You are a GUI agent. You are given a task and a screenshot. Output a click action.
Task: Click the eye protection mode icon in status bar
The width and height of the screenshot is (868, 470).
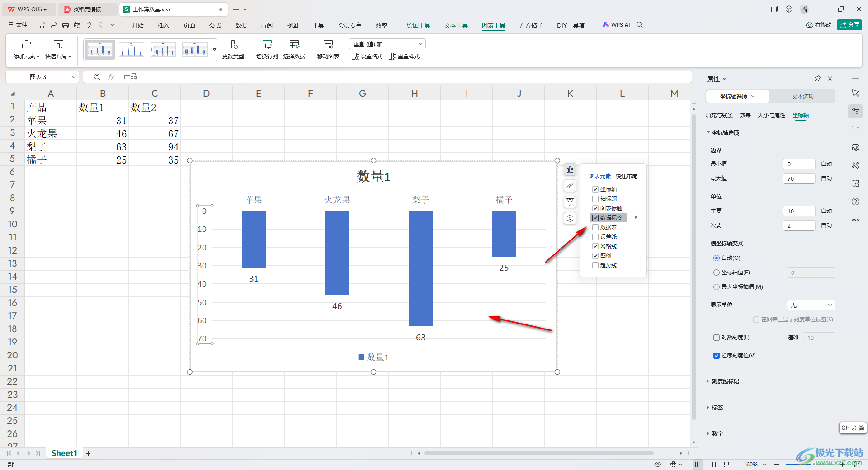(x=658, y=464)
